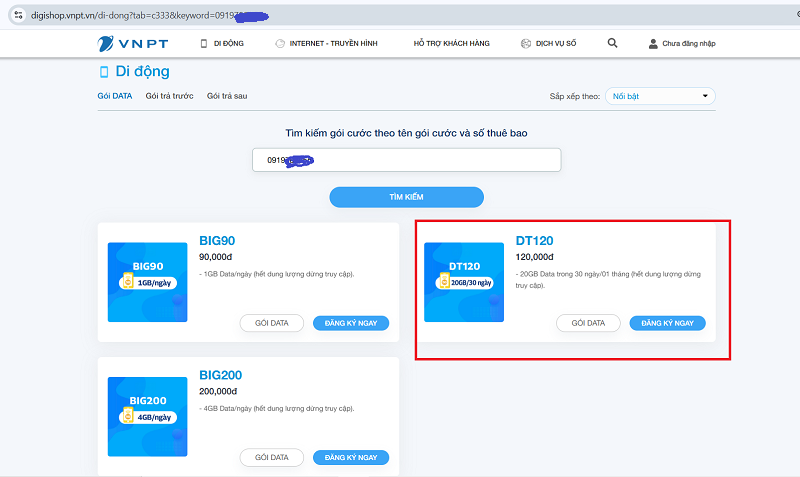Click the Sắp xếp theo label

click(x=574, y=96)
